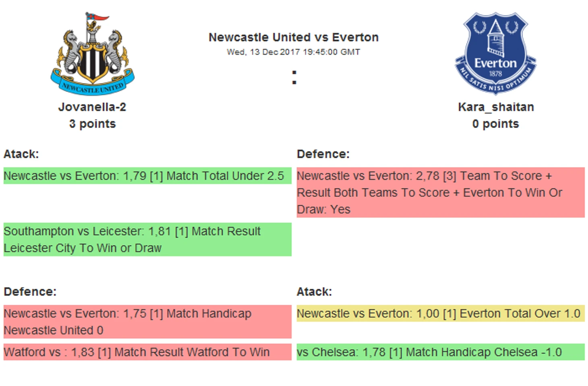Click the Newcastle United vs Everton title

click(294, 37)
